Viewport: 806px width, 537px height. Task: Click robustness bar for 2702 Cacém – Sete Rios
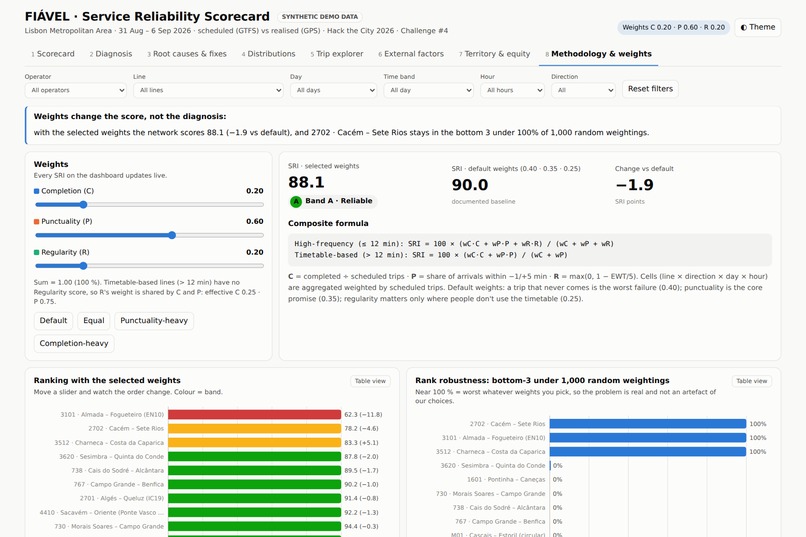(x=648, y=424)
